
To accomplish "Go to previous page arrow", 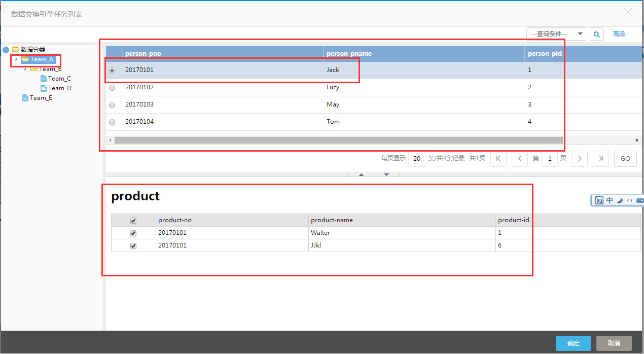I will click(x=520, y=159).
